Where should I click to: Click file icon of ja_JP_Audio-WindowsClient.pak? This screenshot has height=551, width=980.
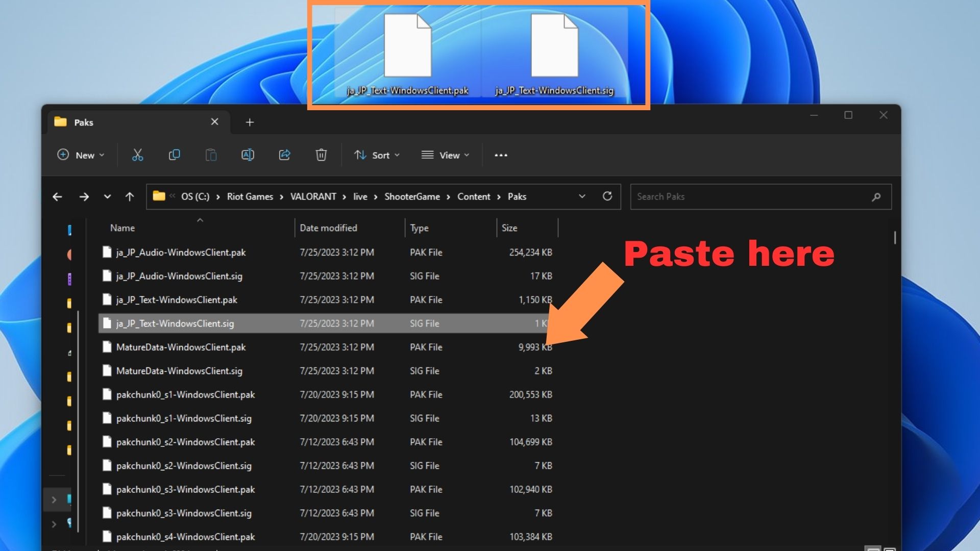(107, 252)
